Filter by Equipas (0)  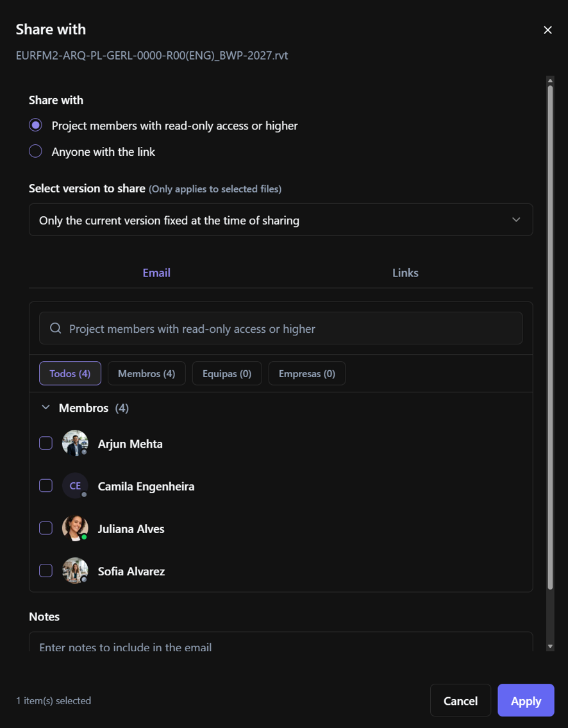tap(227, 373)
